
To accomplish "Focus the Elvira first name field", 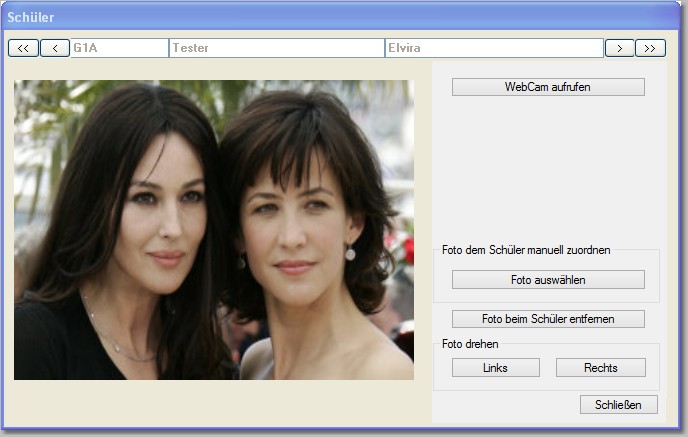I will (493, 48).
